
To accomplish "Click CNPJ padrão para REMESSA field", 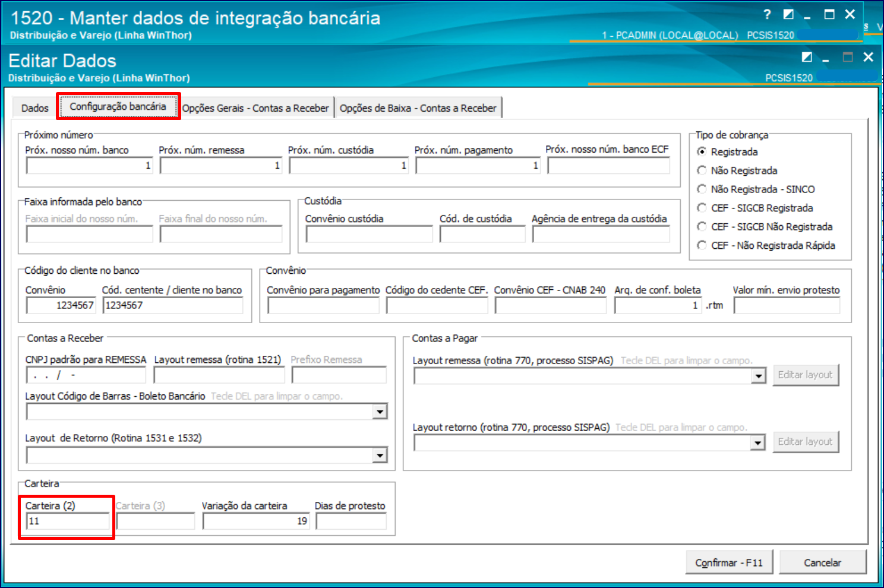I will click(x=86, y=375).
